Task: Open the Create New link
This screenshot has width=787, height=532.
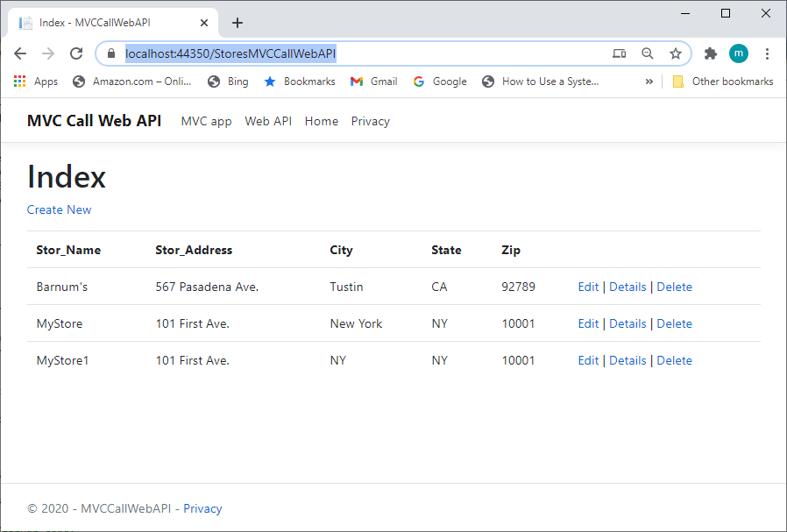Action: coord(59,209)
